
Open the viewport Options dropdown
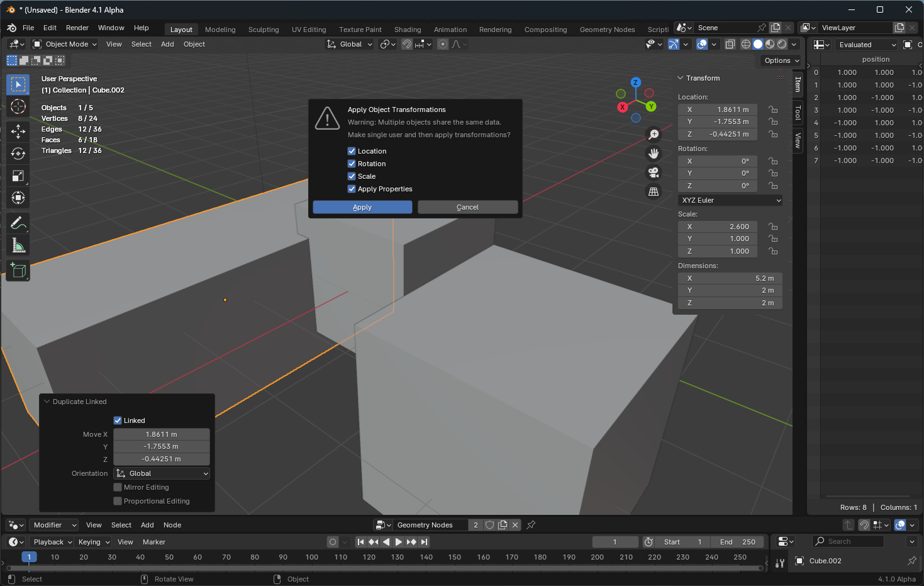pos(782,60)
